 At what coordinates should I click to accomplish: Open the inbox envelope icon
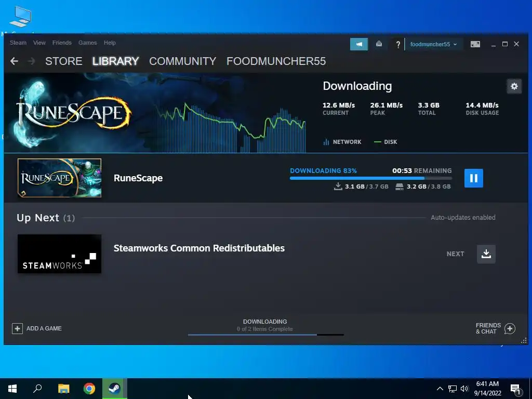pos(379,44)
